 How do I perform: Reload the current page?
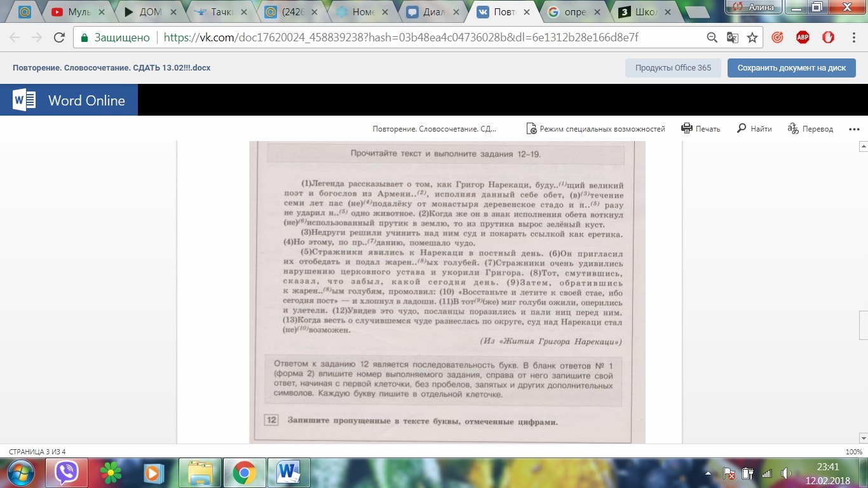coord(58,37)
